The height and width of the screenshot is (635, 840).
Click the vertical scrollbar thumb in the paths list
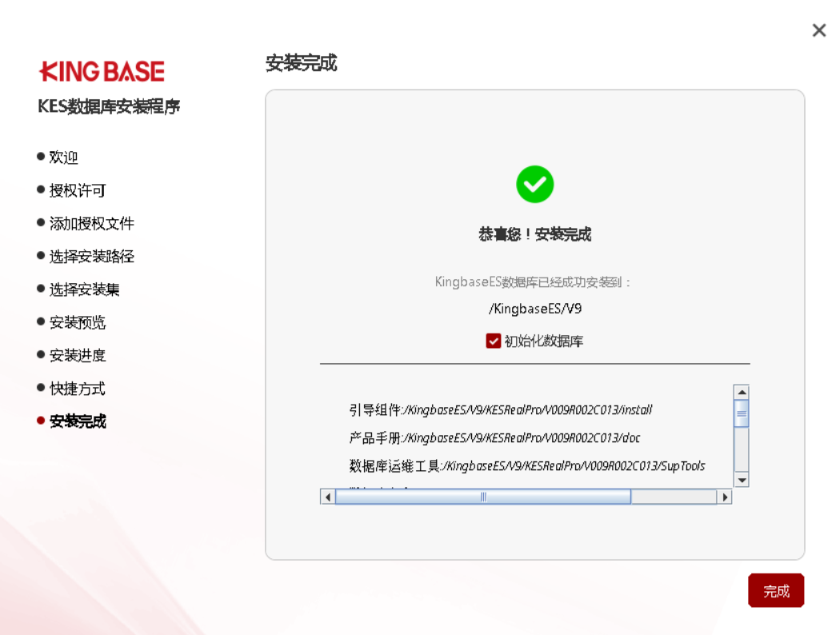coord(741,414)
